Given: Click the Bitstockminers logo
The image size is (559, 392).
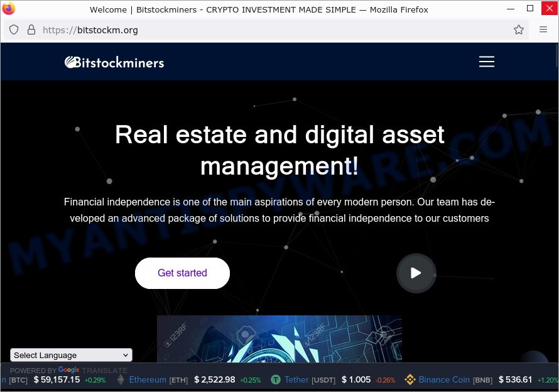Looking at the screenshot, I should pyautogui.click(x=114, y=62).
